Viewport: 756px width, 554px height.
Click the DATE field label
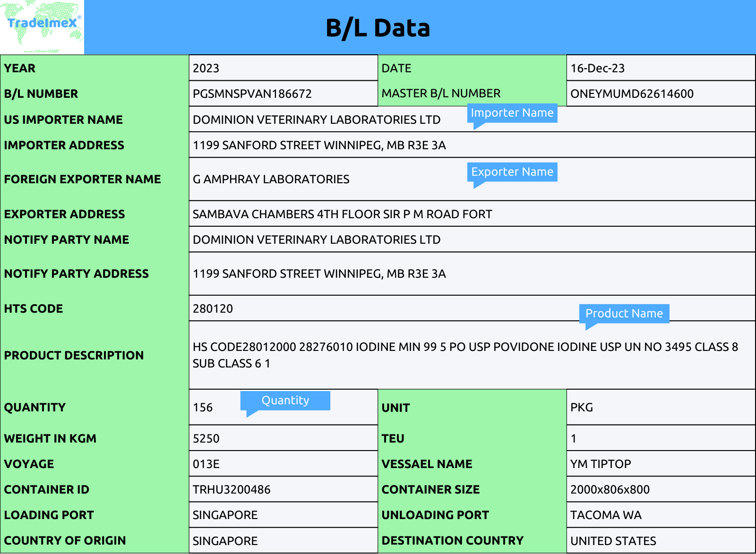coord(396,68)
